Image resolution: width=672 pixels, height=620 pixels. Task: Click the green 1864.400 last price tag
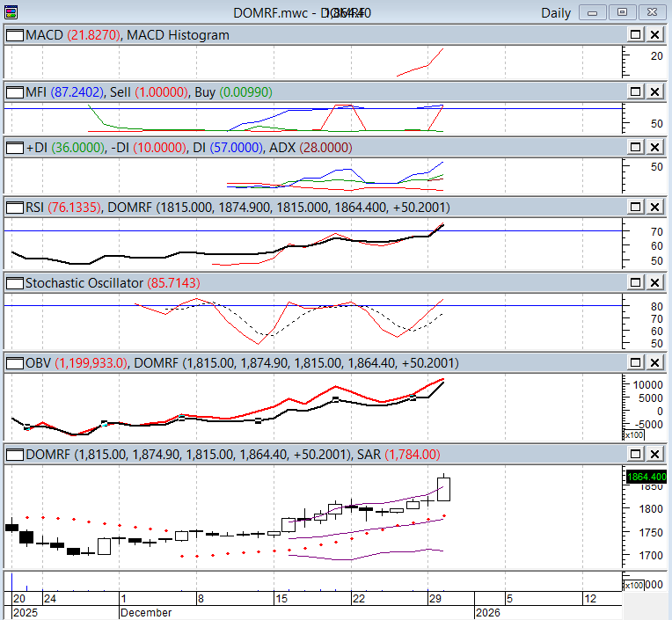[x=646, y=477]
